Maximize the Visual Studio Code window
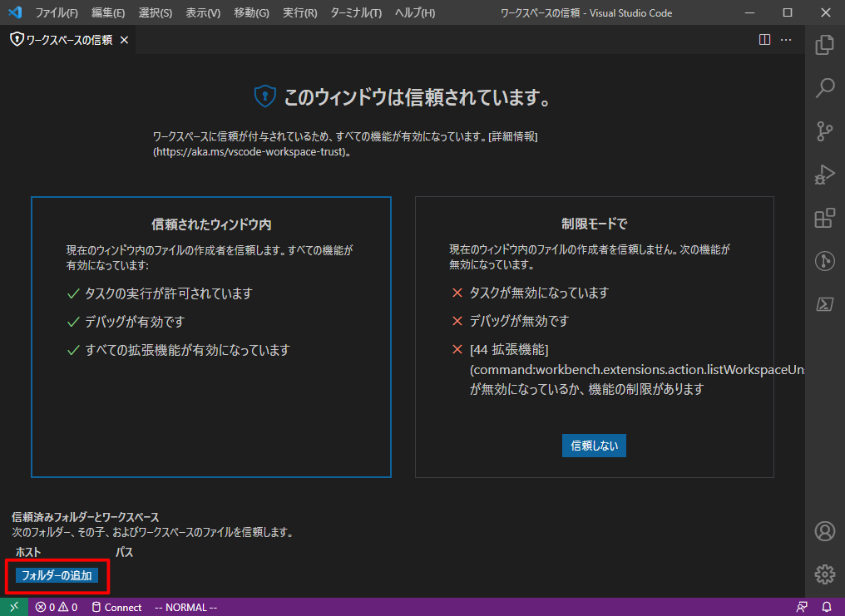845x616 pixels. tap(788, 12)
